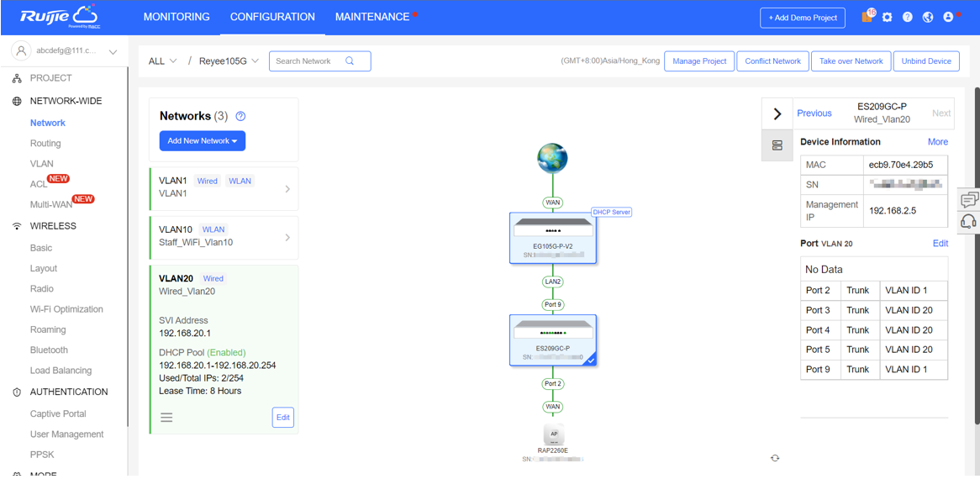Open Roaming in the sidebar
The height and width of the screenshot is (479, 980).
(x=48, y=329)
